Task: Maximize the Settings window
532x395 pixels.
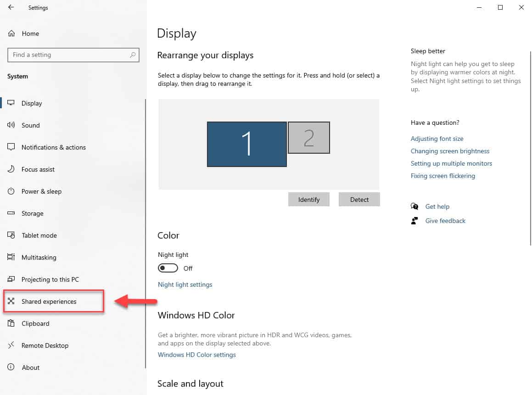Action: [500, 7]
